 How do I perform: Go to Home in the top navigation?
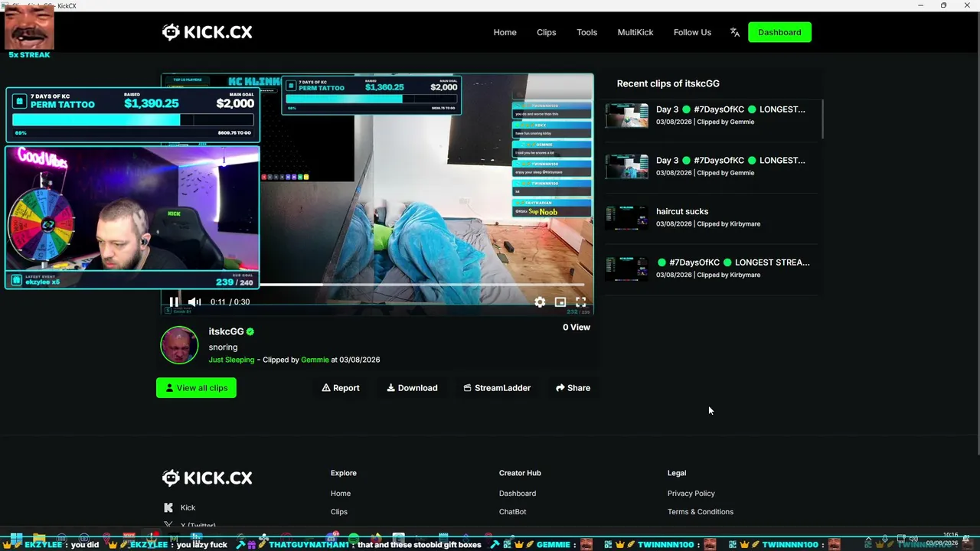(505, 32)
